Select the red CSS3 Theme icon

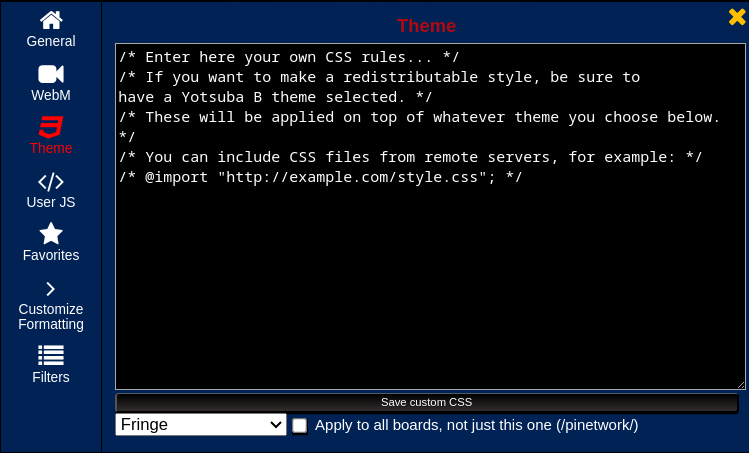coord(51,127)
